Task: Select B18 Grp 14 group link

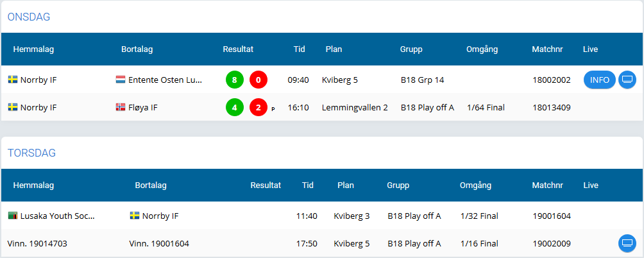Action: (x=422, y=80)
